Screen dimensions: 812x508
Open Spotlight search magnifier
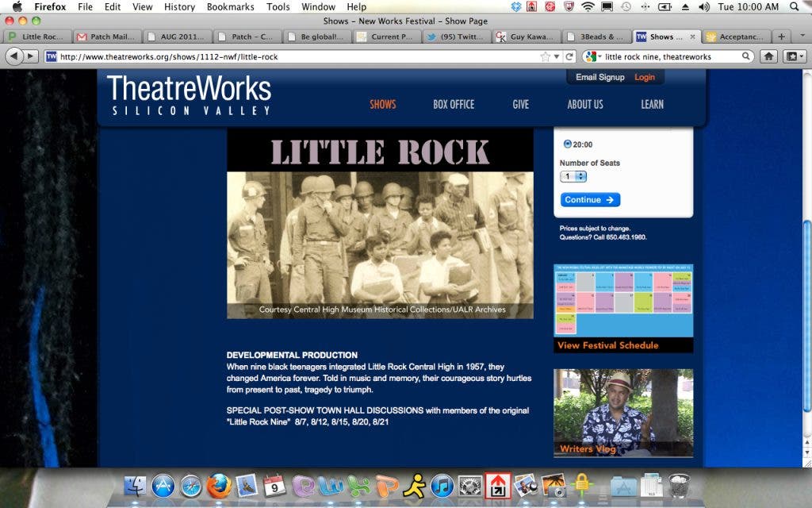click(795, 6)
